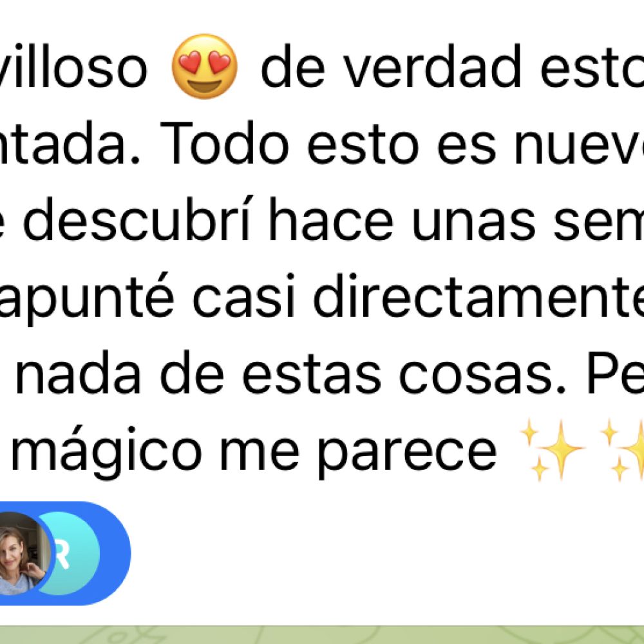Click the first sparkles emoji after 'parece'
The height and width of the screenshot is (644, 644).
[x=552, y=450]
